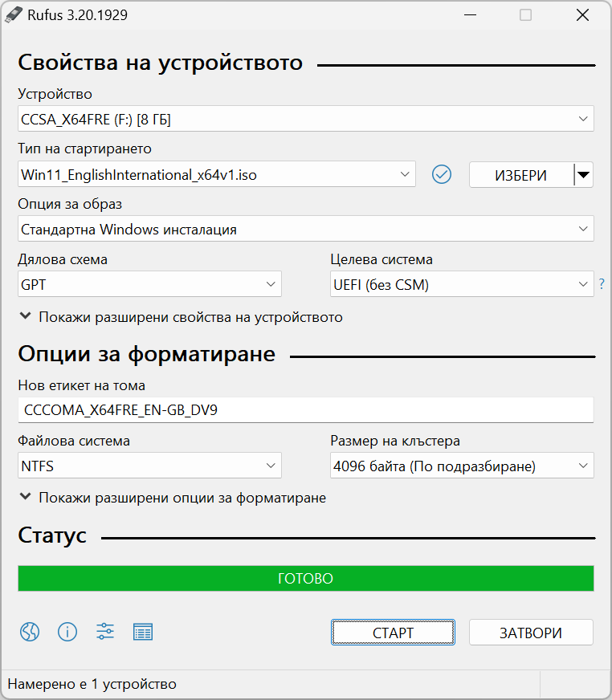The width and height of the screenshot is (612, 700).
Task: Open the Размер на клъстера dropdown
Action: point(462,465)
